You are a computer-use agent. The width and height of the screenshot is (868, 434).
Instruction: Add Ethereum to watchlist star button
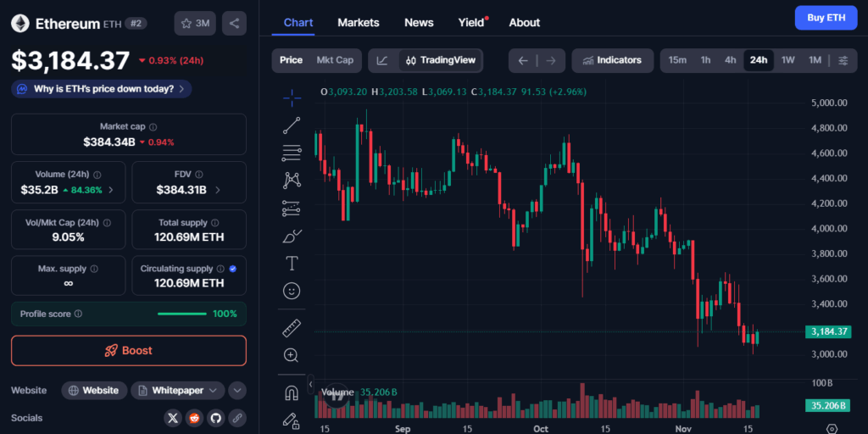(x=195, y=23)
